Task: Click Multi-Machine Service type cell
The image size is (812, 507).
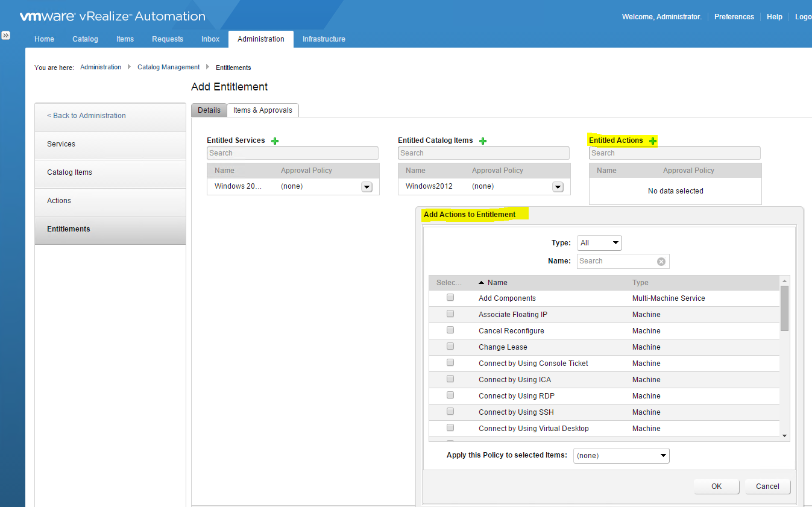Action: (669, 298)
